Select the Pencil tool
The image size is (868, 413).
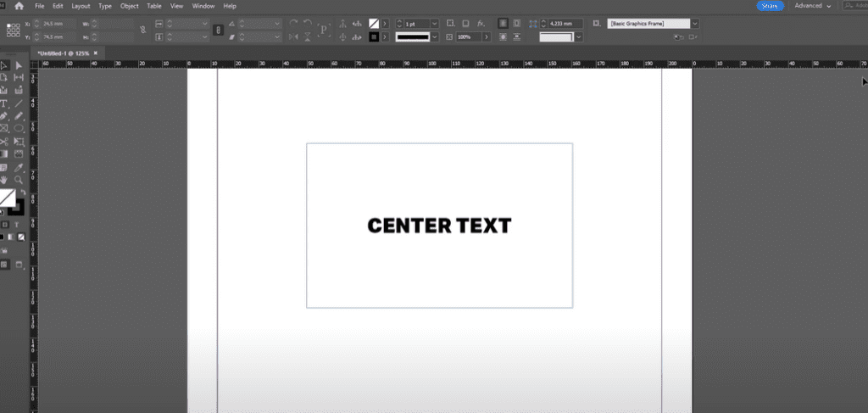click(19, 116)
